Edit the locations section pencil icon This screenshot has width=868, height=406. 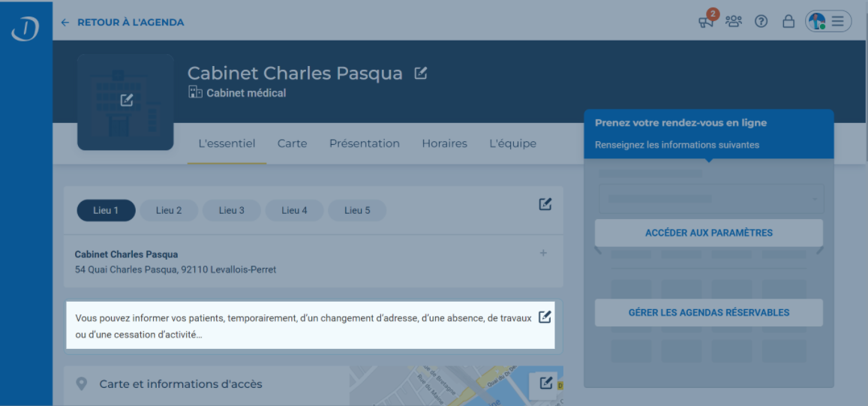coord(545,204)
